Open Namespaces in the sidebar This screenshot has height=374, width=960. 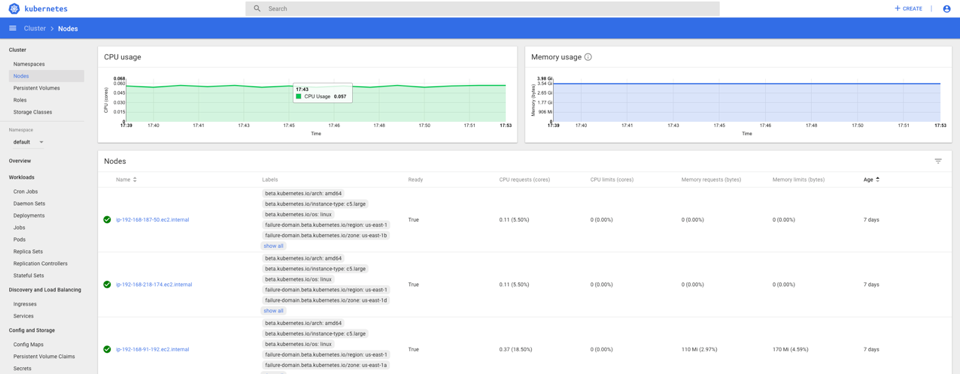click(29, 64)
